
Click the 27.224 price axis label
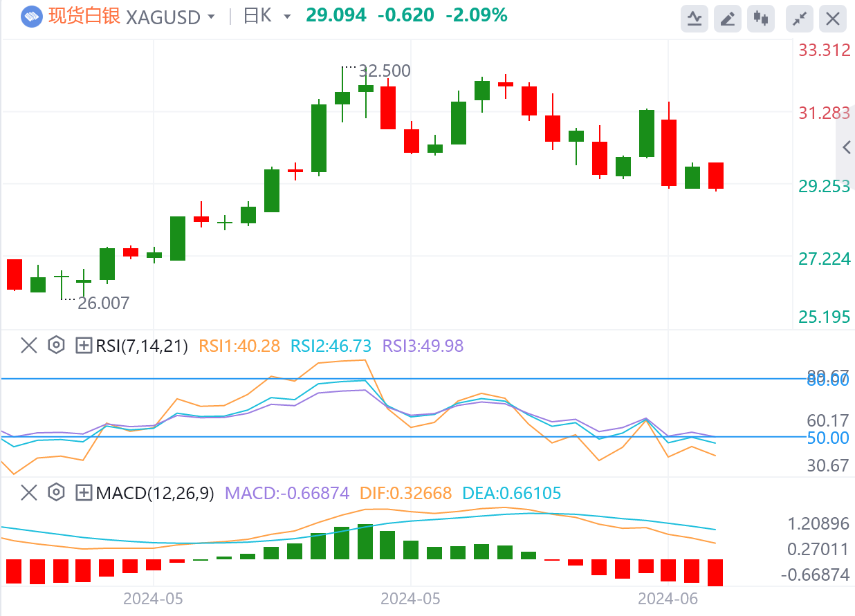click(825, 259)
